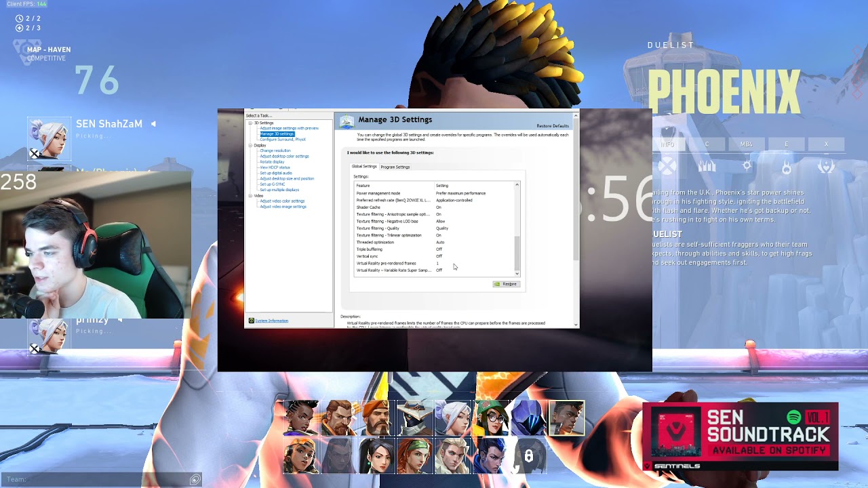Open the INFO ability tab
868x488 pixels.
[668, 144]
